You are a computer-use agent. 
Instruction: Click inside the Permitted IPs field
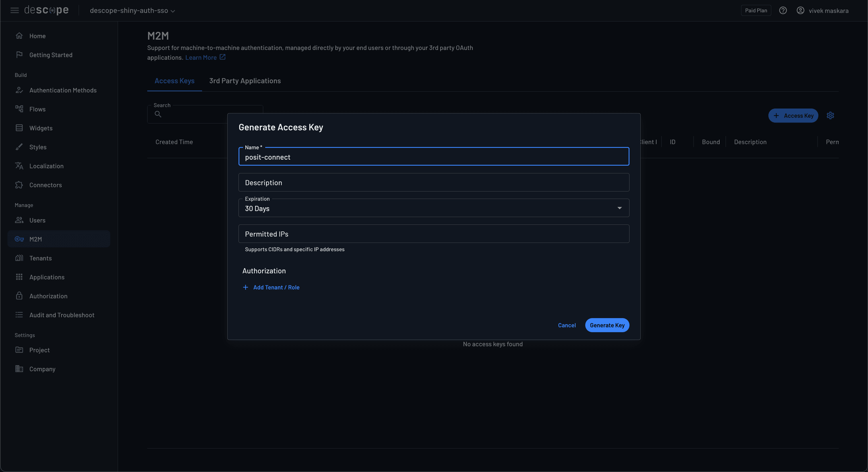click(x=433, y=234)
